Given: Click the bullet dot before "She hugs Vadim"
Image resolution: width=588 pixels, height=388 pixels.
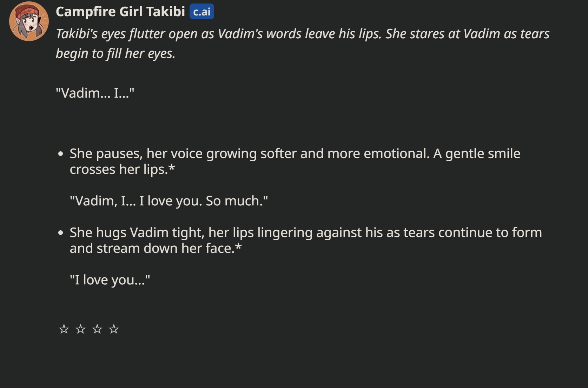Looking at the screenshot, I should click(x=61, y=233).
